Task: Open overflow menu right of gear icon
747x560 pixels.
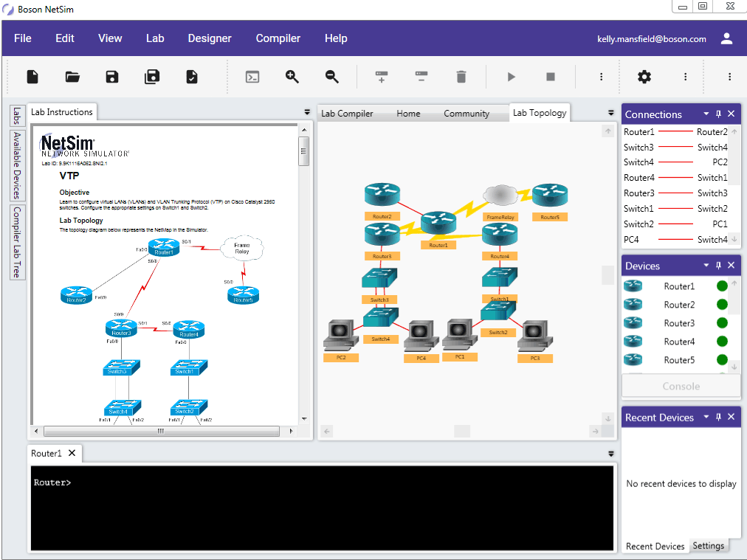Action: point(686,77)
